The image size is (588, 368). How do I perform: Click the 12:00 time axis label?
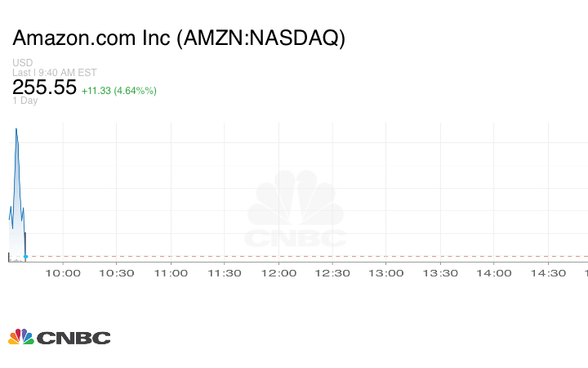click(278, 273)
